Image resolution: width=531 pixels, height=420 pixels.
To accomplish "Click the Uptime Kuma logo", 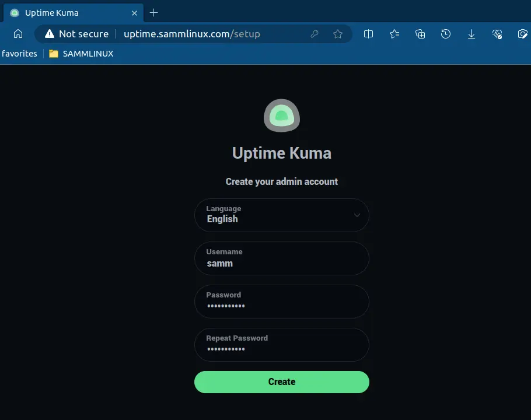I will [x=282, y=116].
